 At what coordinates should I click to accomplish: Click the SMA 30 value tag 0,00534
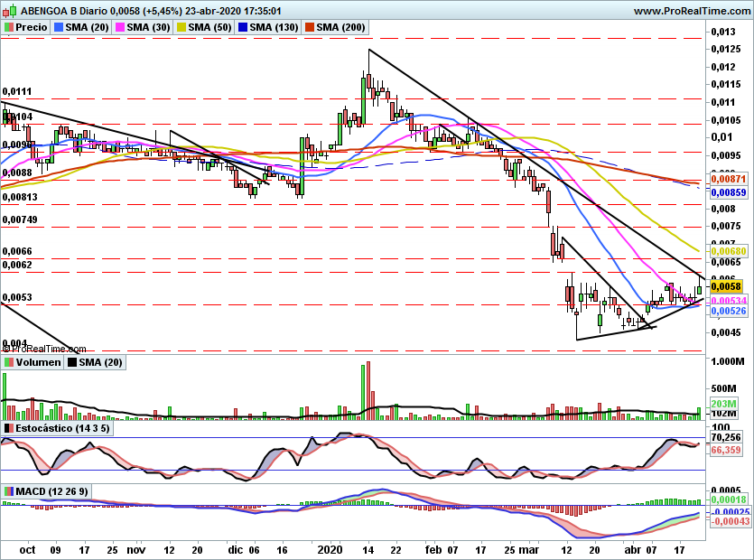pyautogui.click(x=729, y=301)
